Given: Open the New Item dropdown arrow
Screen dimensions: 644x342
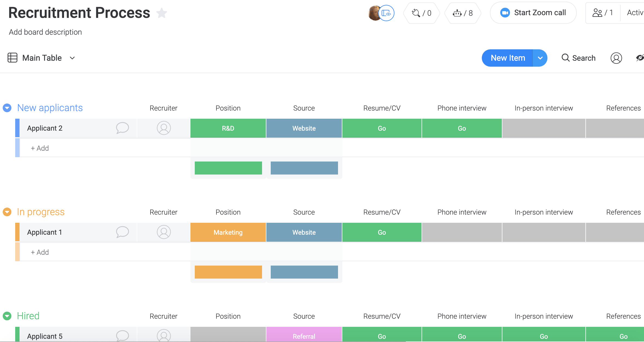Looking at the screenshot, I should tap(540, 58).
